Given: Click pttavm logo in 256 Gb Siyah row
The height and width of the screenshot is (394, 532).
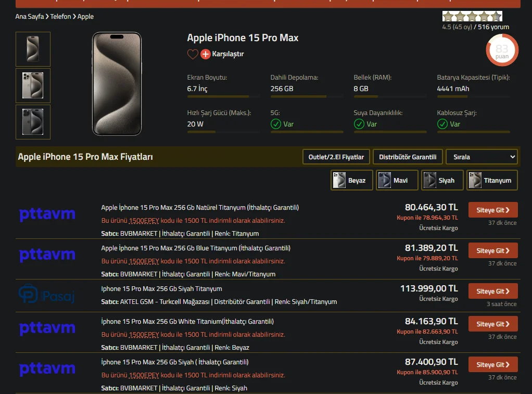Looking at the screenshot, I should click(47, 369).
